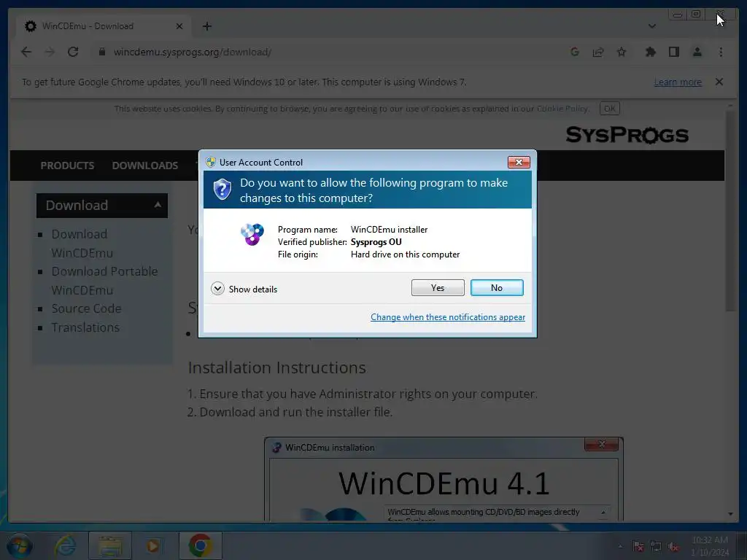The height and width of the screenshot is (560, 747).
Task: Click the WinCDEmu installer disc icon
Action: coord(252,234)
